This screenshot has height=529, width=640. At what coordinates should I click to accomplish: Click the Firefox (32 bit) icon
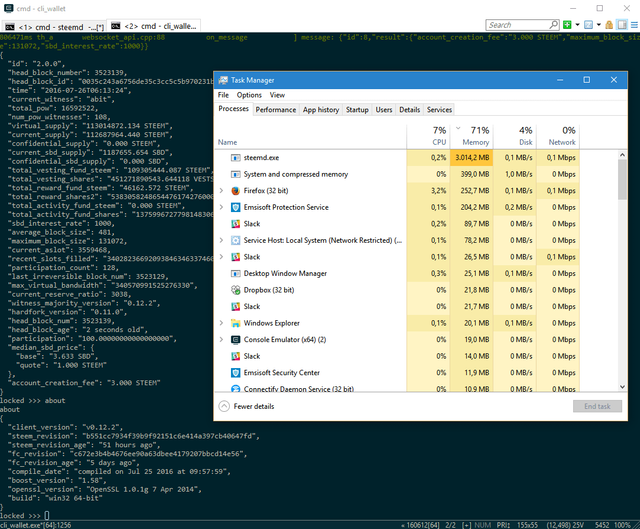point(236,191)
